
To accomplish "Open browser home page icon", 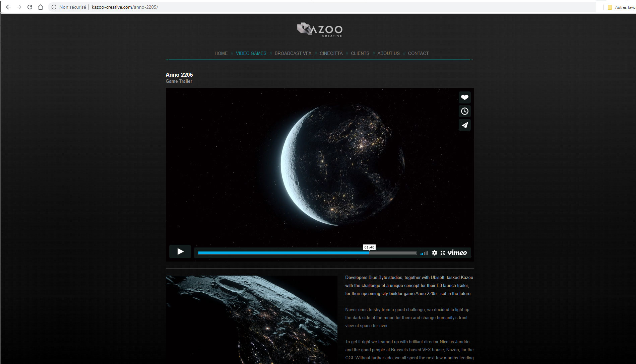I will click(x=41, y=7).
